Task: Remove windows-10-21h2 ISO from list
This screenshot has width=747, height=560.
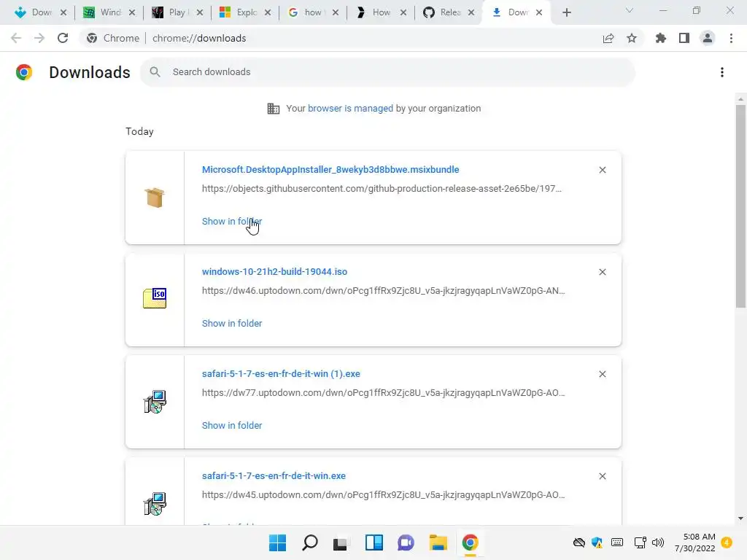Action: pos(602,272)
